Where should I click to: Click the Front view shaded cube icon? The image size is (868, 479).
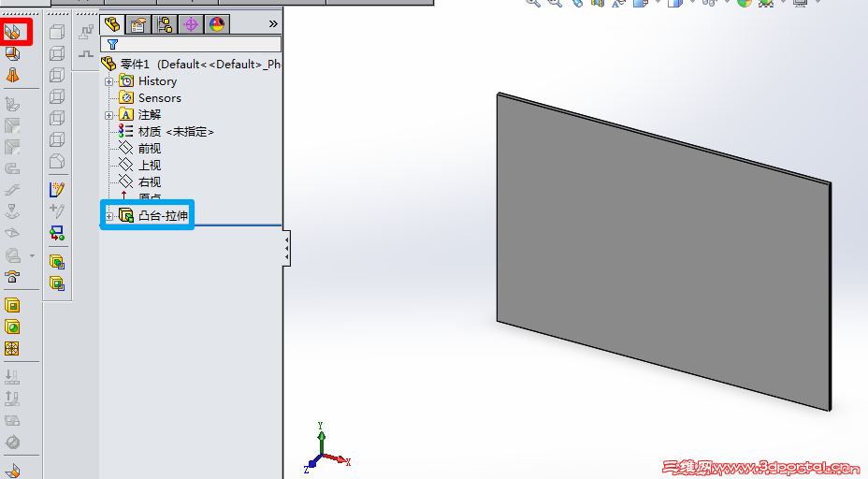pos(57,32)
